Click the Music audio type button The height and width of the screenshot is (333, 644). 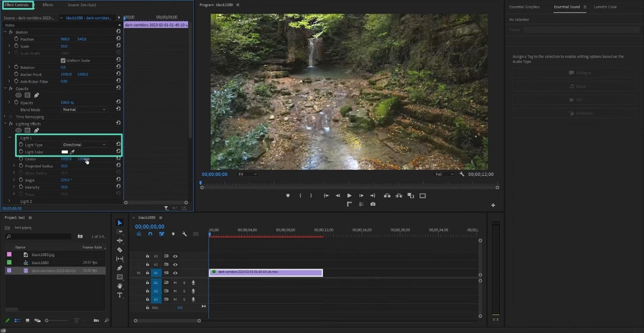coord(574,86)
